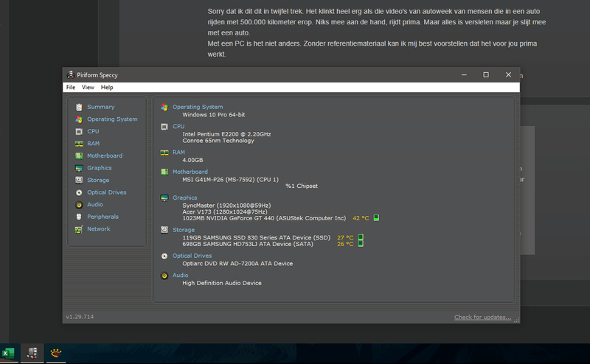
Task: Click the CPU heading link in summary
Action: pyautogui.click(x=178, y=126)
